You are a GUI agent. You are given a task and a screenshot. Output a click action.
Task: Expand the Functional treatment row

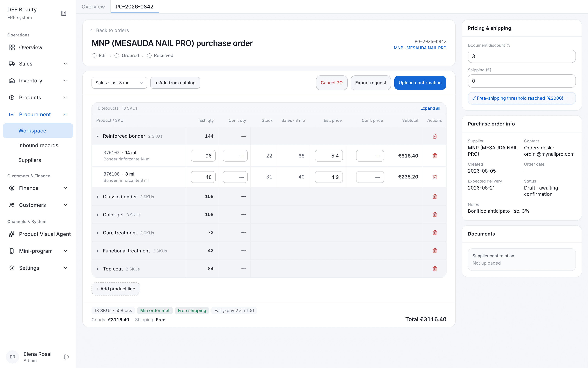pos(98,251)
